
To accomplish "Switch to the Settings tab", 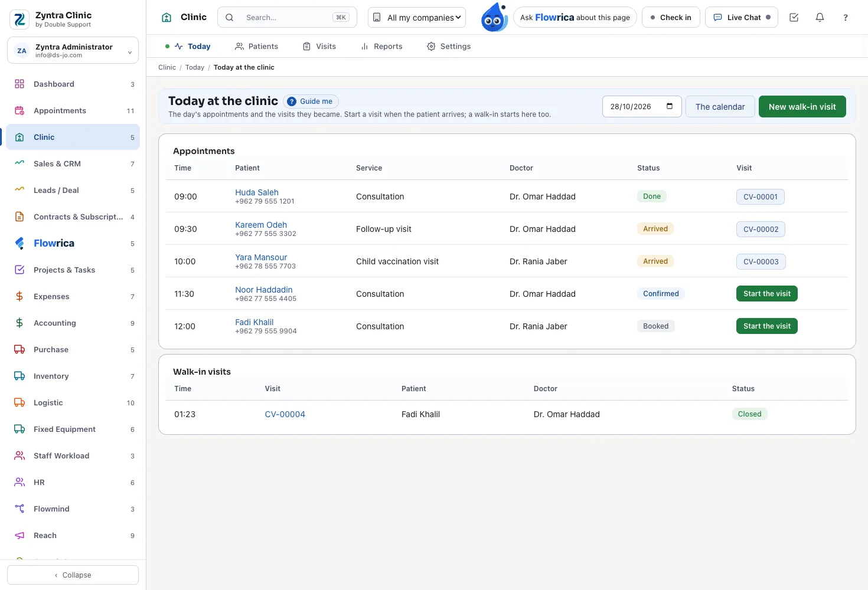I will click(x=449, y=47).
